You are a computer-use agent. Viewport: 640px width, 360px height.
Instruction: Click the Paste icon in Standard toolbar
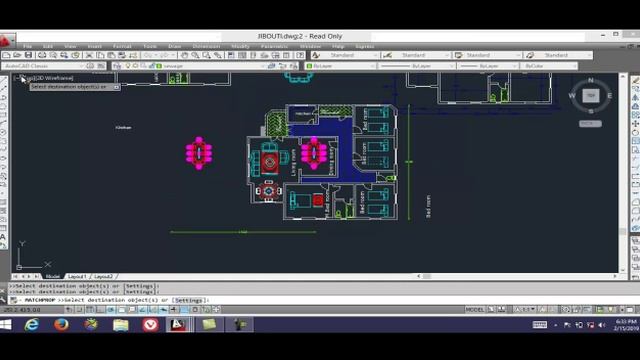[111, 55]
